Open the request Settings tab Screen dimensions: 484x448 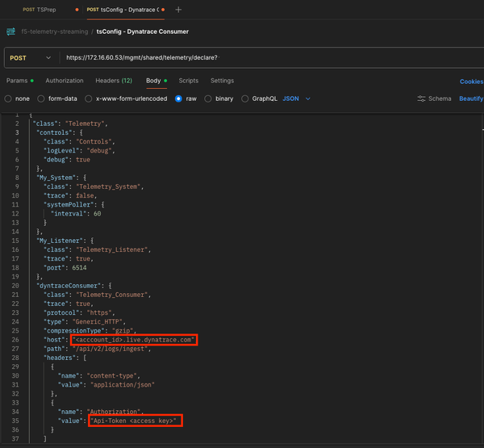click(x=222, y=81)
